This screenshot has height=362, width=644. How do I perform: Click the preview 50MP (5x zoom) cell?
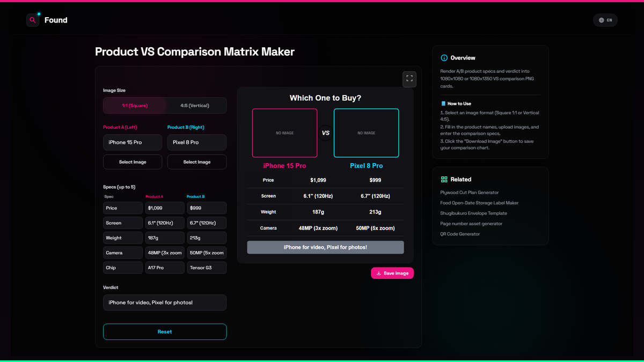[376, 228]
